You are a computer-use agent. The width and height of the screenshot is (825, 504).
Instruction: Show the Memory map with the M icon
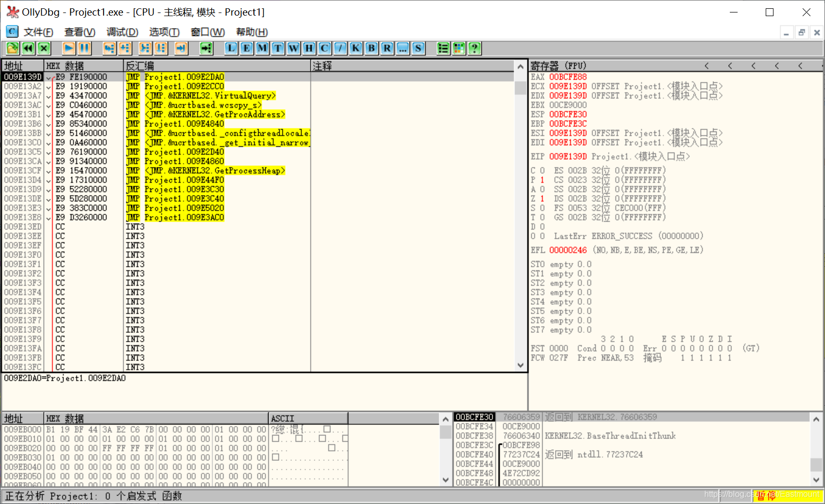click(x=262, y=48)
